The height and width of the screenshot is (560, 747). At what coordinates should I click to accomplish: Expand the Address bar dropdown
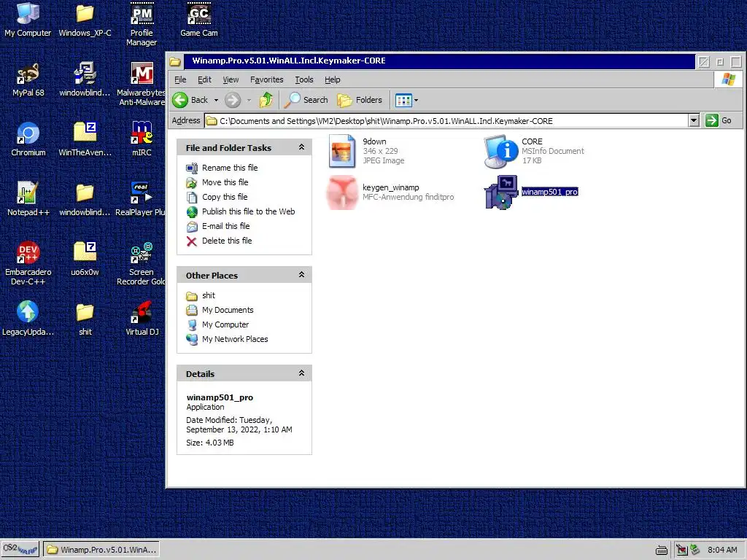point(694,120)
